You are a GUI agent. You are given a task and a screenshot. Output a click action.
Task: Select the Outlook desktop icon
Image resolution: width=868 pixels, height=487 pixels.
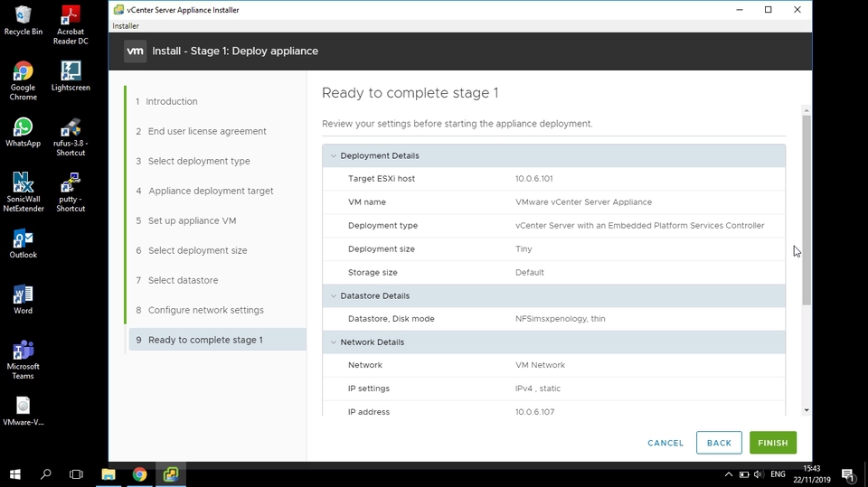click(x=24, y=244)
